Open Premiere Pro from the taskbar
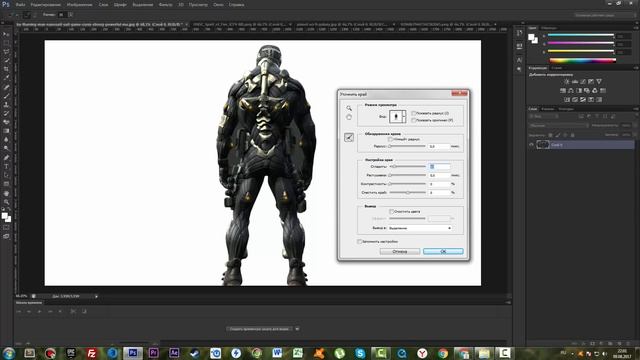The image size is (640, 360). [x=153, y=353]
